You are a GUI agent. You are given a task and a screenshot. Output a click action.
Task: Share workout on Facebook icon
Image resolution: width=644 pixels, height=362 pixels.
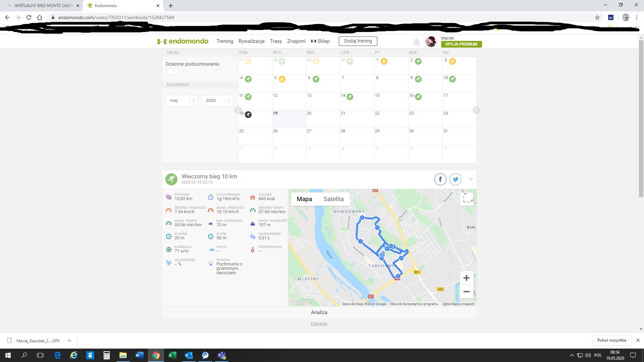pos(440,179)
